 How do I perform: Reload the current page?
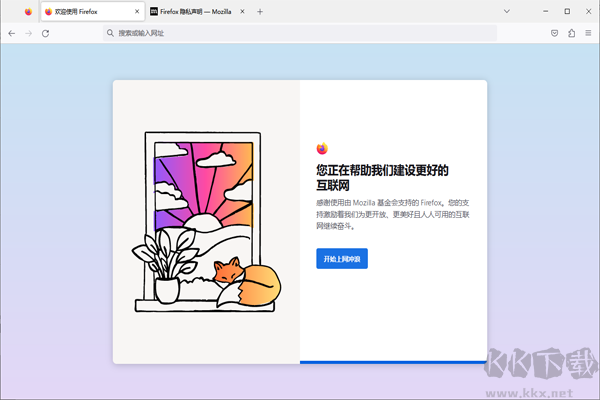(x=46, y=33)
